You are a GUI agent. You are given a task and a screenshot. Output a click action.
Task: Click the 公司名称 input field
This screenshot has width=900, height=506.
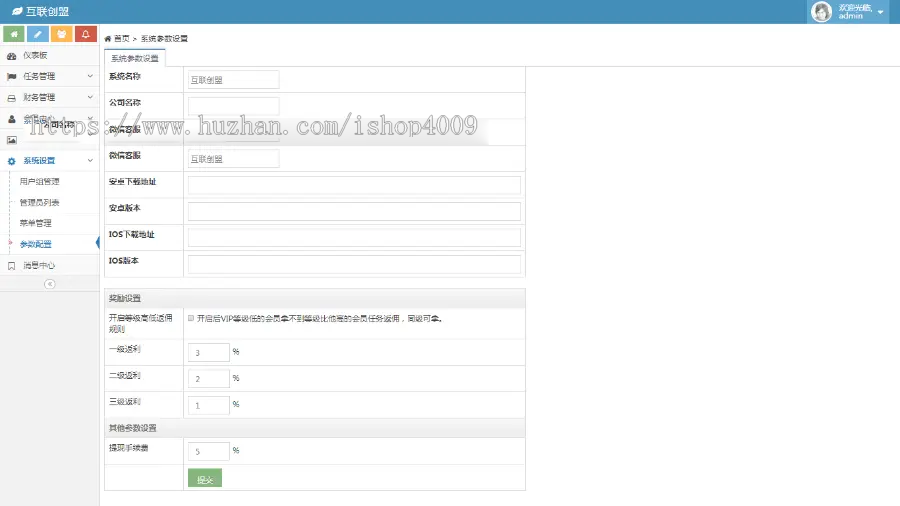(234, 106)
